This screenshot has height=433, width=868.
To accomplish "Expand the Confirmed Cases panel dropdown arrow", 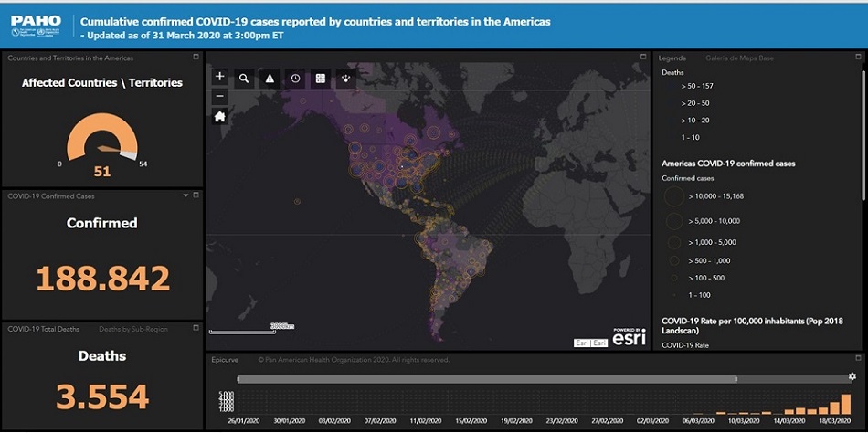I will pos(185,195).
